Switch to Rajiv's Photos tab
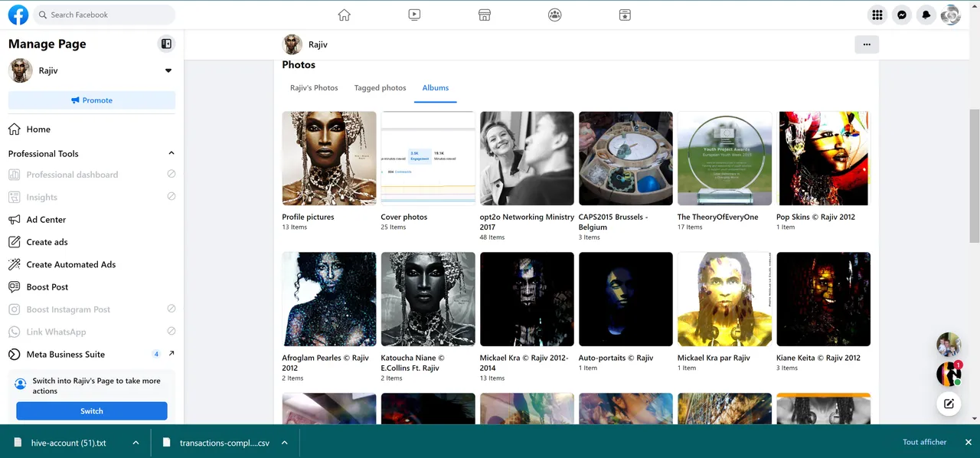The width and height of the screenshot is (980, 458). point(314,88)
